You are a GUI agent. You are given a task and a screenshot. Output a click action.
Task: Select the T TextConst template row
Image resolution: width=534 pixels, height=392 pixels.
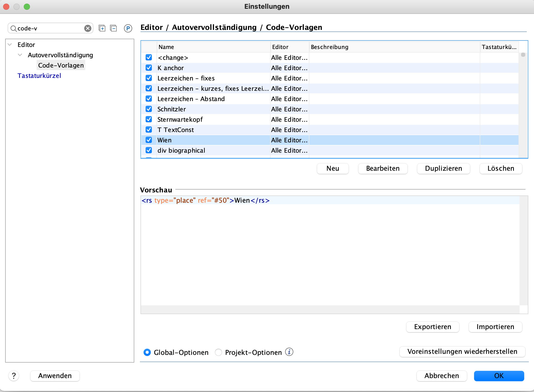coord(330,130)
